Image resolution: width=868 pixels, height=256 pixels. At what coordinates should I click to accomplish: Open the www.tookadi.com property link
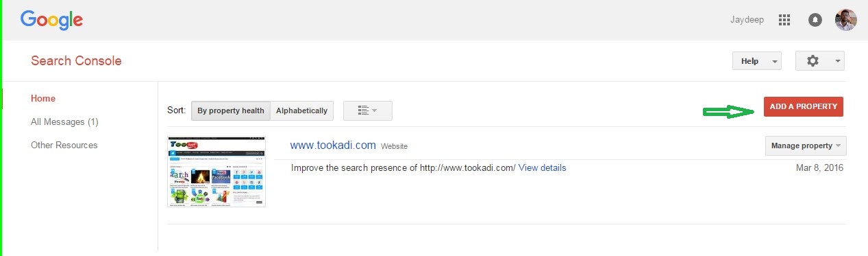[x=333, y=146]
